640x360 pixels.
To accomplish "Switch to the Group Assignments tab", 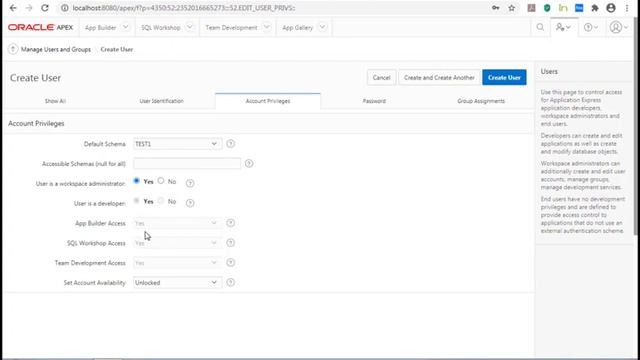I will click(481, 101).
